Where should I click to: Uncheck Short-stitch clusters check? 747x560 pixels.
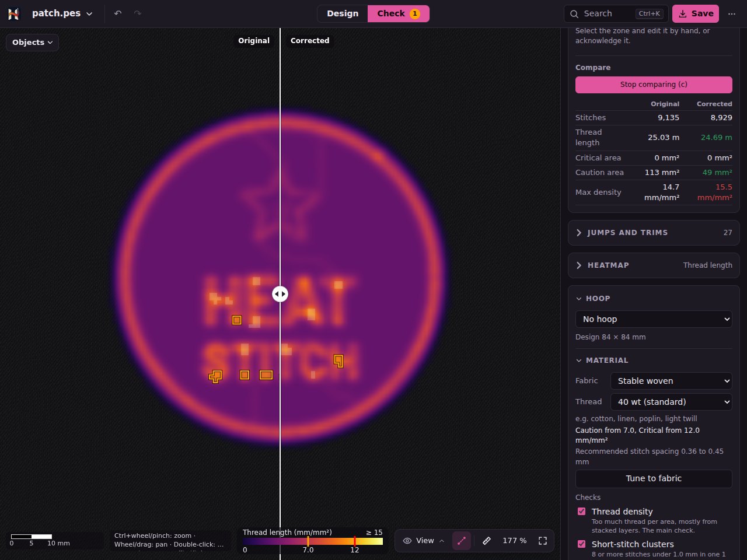581,544
